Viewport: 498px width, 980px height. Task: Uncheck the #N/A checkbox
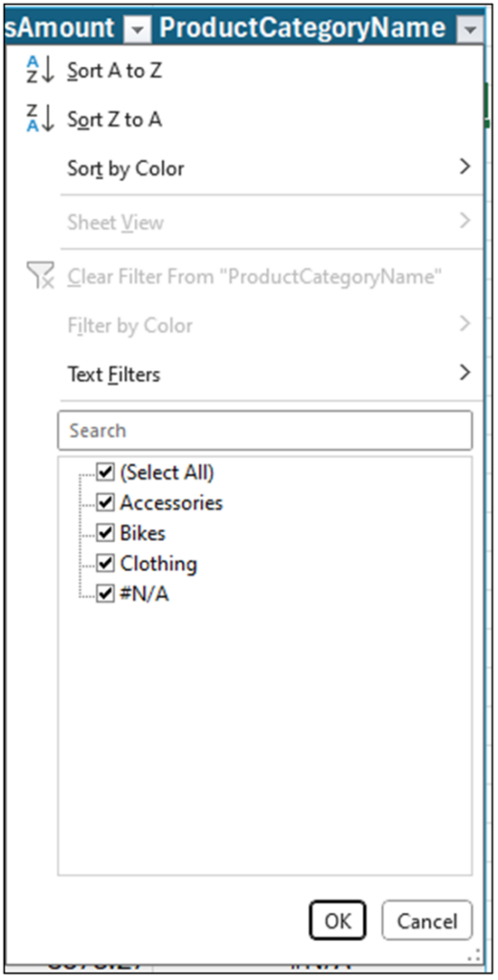tap(105, 593)
